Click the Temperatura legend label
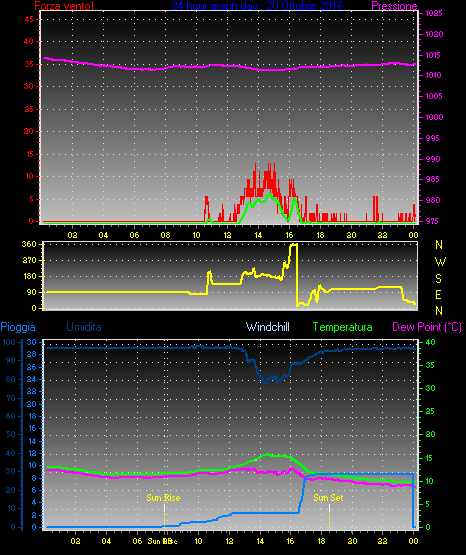 [343, 327]
